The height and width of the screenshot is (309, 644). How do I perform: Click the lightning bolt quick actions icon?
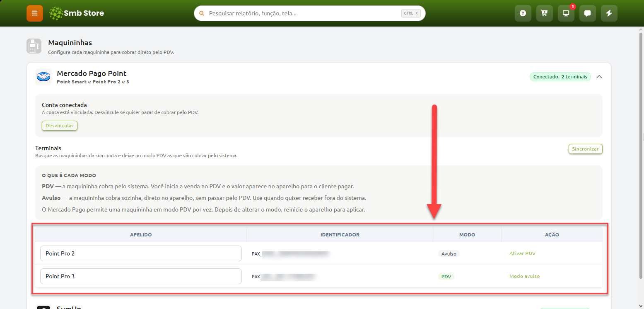tap(609, 13)
